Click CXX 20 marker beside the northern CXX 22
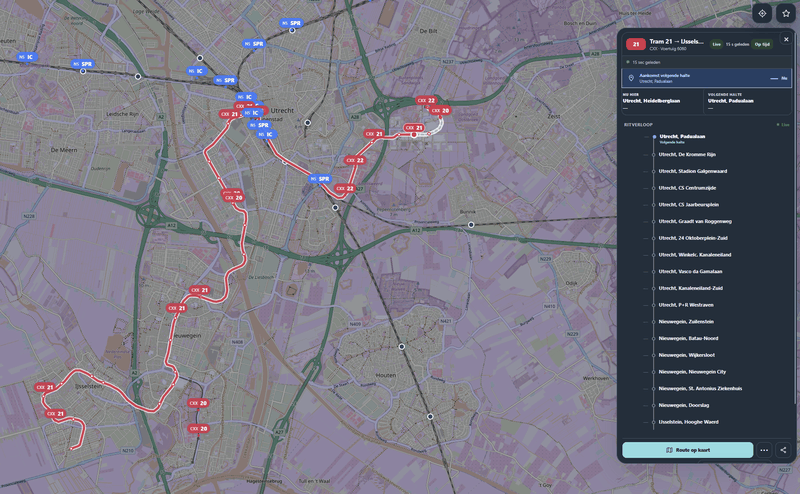This screenshot has height=494, width=800. point(440,111)
